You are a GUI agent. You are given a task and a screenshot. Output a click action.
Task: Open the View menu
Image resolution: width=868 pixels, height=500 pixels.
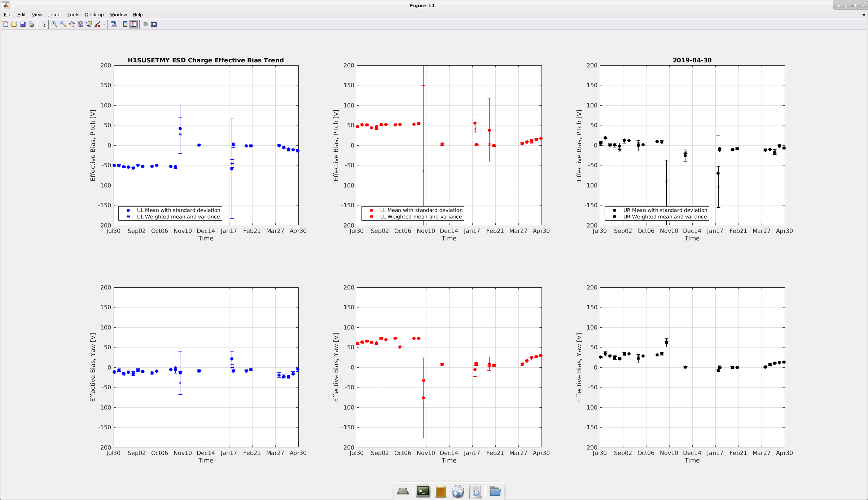pyautogui.click(x=37, y=15)
